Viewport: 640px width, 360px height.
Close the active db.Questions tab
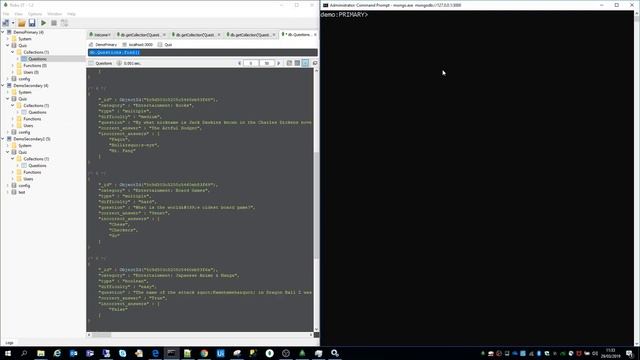tap(315, 35)
